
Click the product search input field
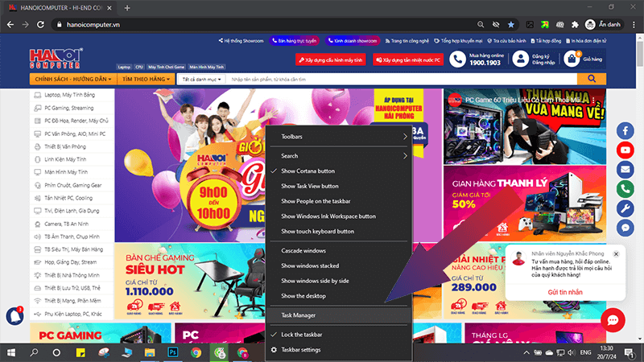point(402,79)
